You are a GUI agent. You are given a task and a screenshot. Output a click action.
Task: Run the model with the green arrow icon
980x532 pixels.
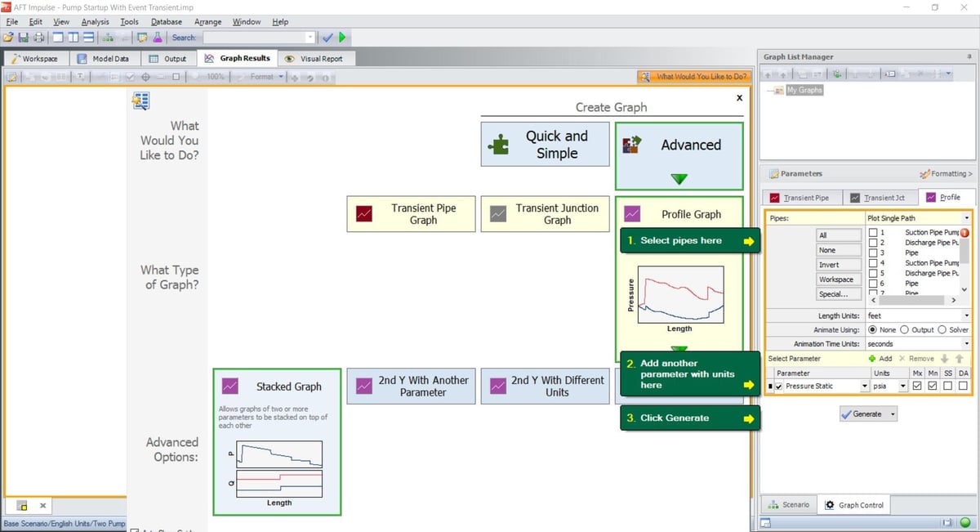[x=342, y=37]
